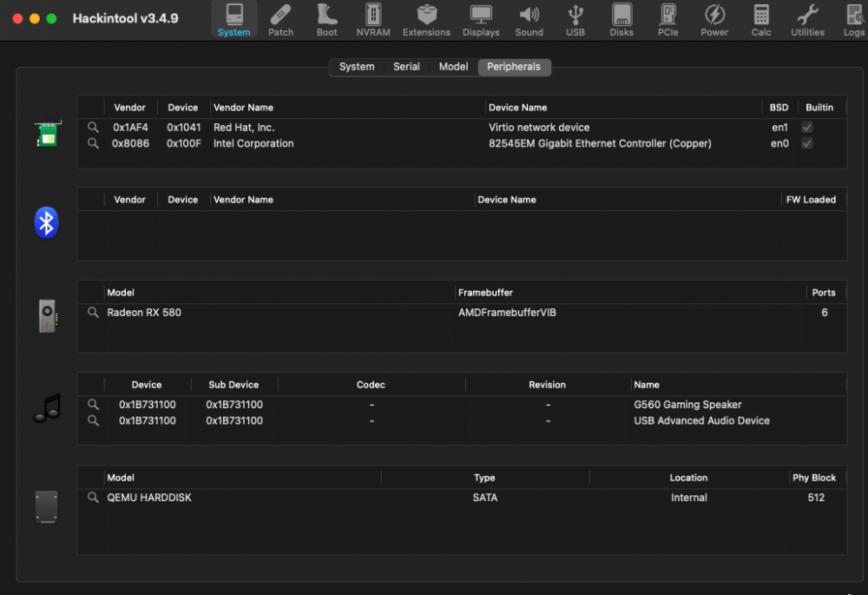
Task: Select 82545EM Gigabit Ethernet Controller text
Action: pos(600,143)
